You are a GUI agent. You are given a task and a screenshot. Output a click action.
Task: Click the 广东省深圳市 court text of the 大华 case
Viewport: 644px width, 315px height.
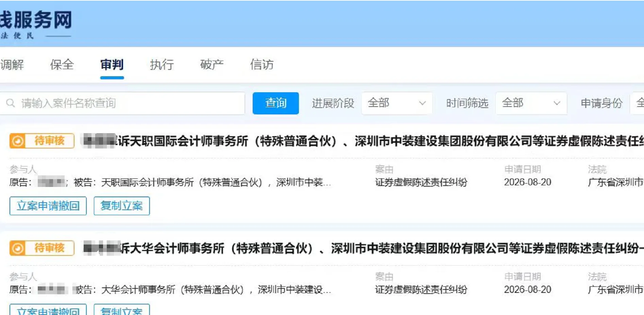click(616, 289)
